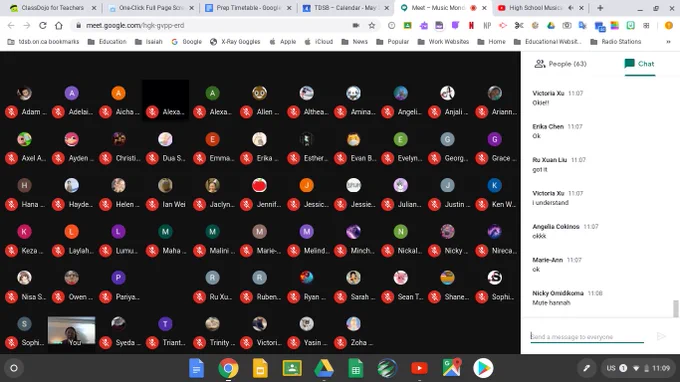Click Victoria Xu's 'i understand' message

point(550,202)
